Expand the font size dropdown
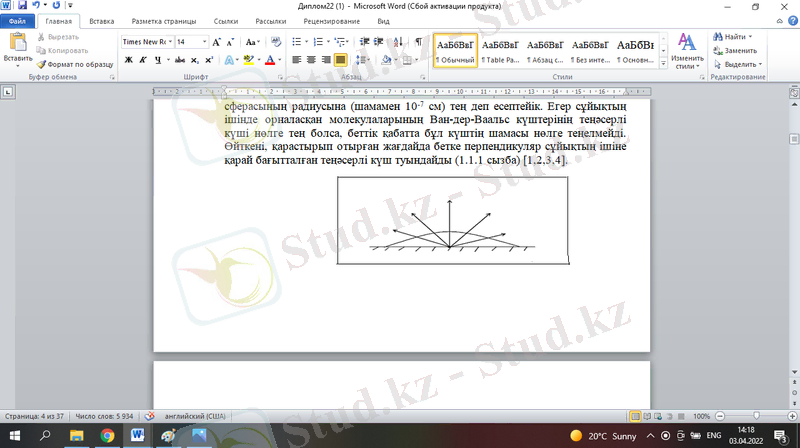 click(205, 42)
